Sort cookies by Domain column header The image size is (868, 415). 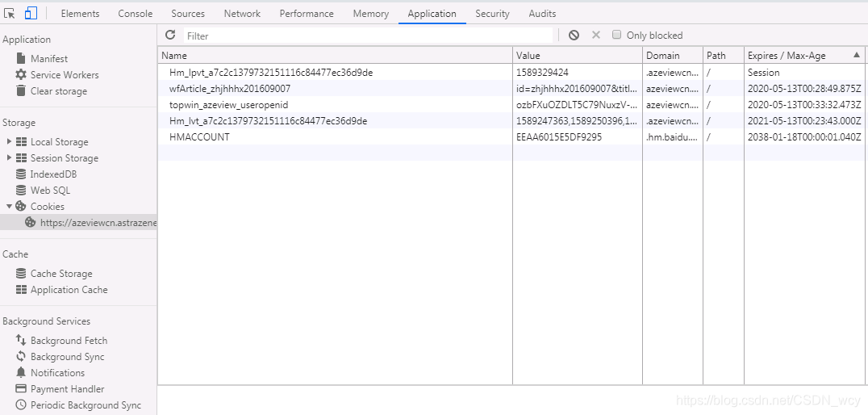tap(673, 56)
